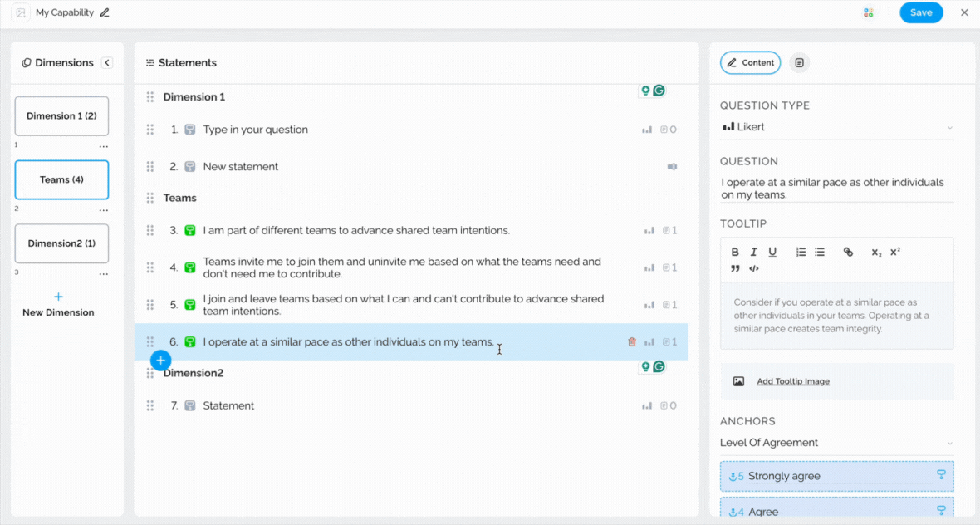Select the Dimension2 (1) card

click(x=61, y=243)
